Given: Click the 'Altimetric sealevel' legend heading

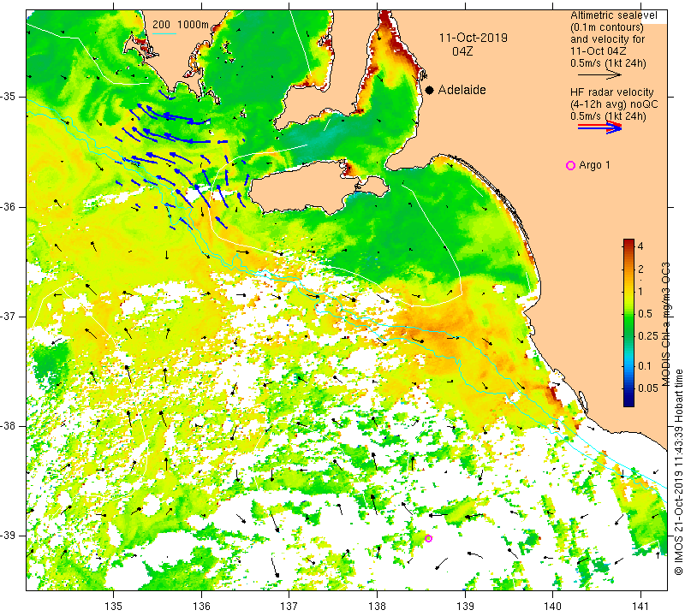Looking at the screenshot, I should (x=614, y=15).
